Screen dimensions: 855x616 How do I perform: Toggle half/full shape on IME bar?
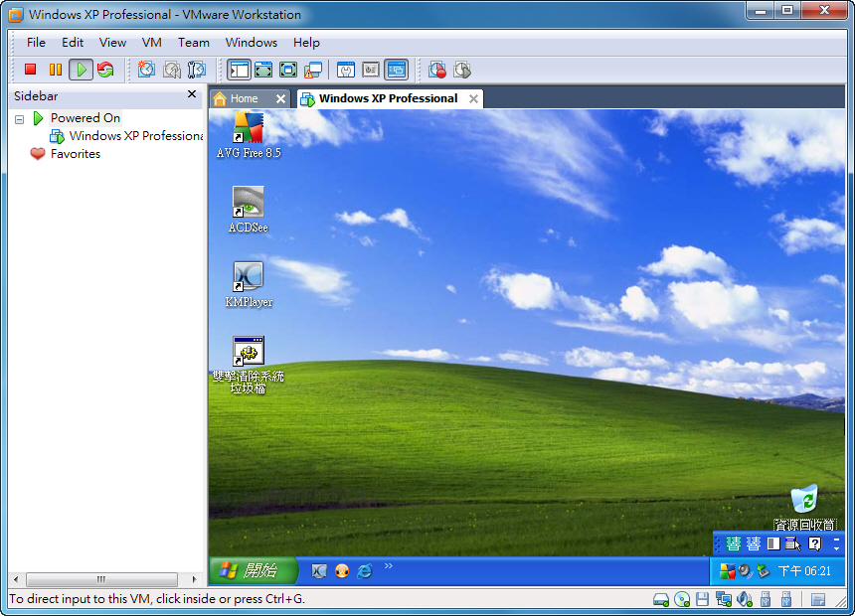click(773, 544)
